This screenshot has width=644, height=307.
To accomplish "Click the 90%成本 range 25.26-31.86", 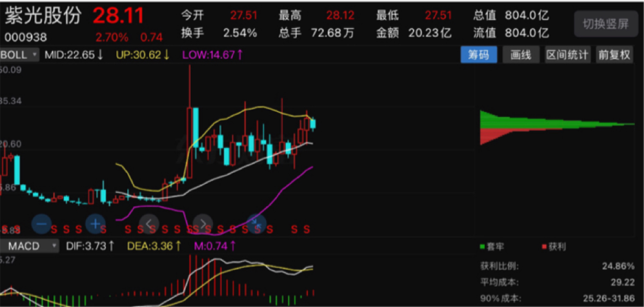I will click(x=609, y=299).
